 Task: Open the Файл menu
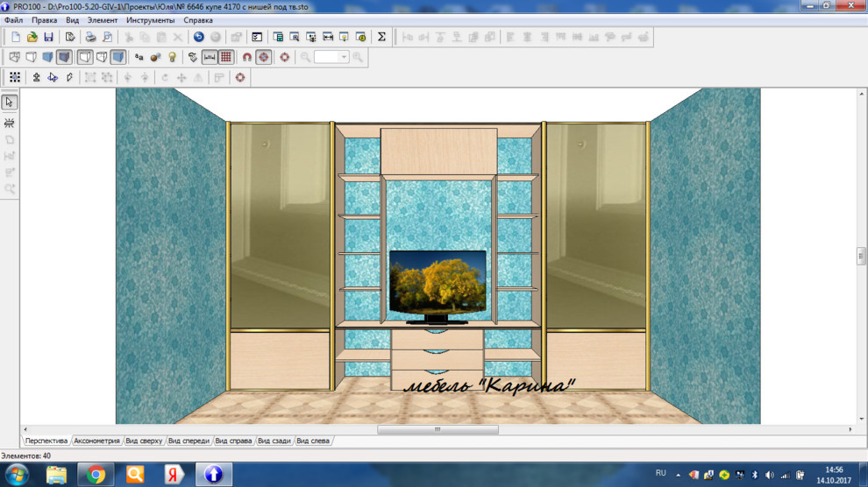[13, 19]
